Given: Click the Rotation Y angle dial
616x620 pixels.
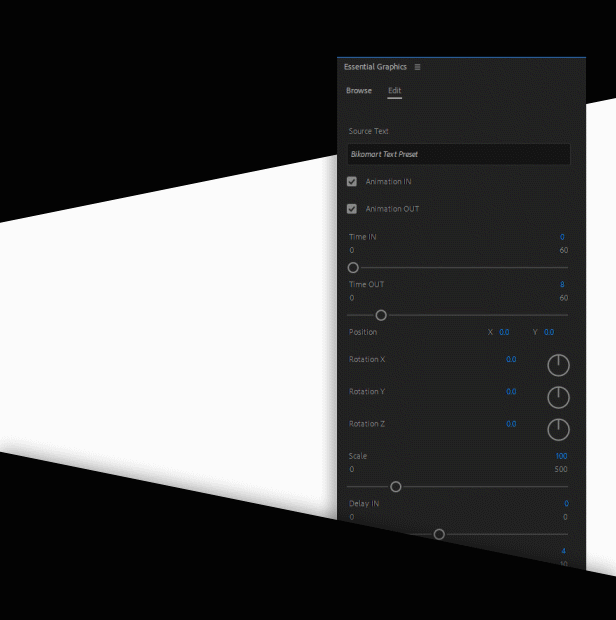Looking at the screenshot, I should (x=558, y=398).
